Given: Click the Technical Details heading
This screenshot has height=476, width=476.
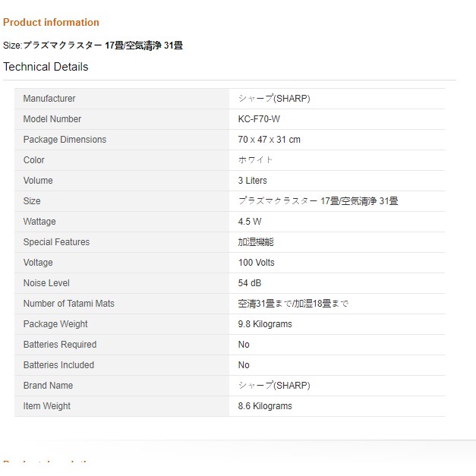Looking at the screenshot, I should click(x=46, y=67).
